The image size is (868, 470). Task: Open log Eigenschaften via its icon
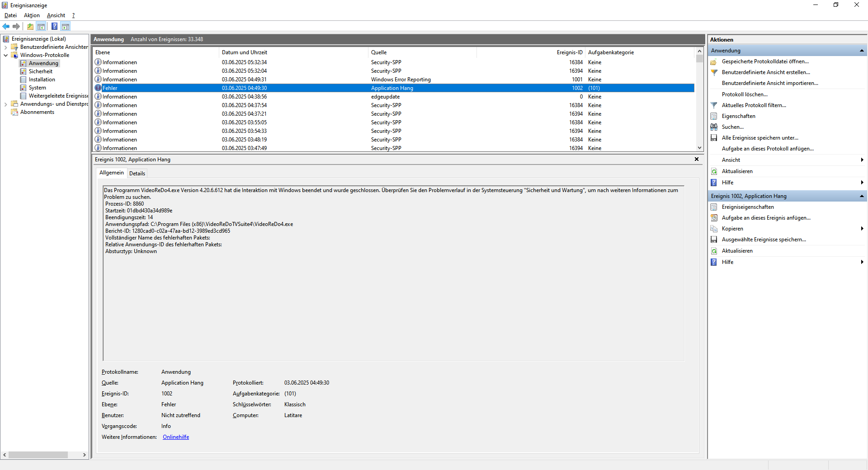714,116
